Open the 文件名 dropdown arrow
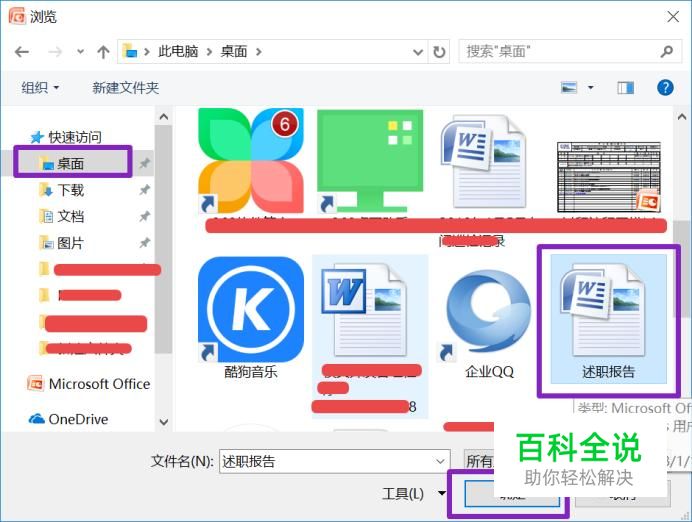The width and height of the screenshot is (692, 522). click(x=440, y=462)
